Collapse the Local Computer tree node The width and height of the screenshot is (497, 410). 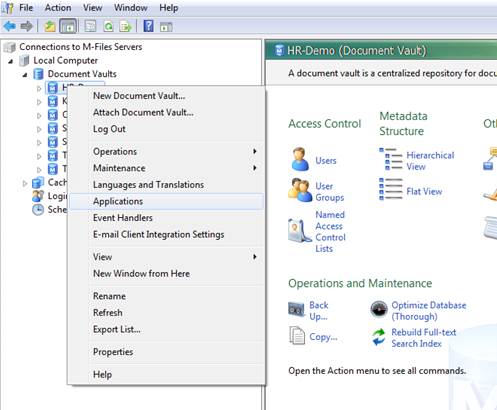(11, 61)
